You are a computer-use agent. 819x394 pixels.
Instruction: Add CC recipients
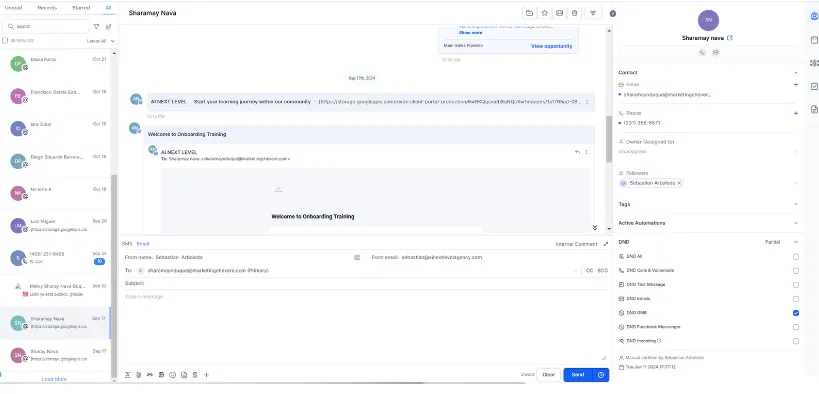click(x=589, y=271)
